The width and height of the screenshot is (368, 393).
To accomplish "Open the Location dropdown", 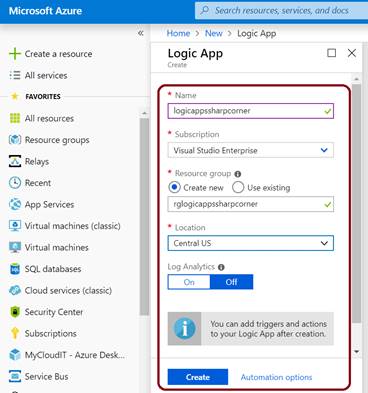I will point(250,243).
